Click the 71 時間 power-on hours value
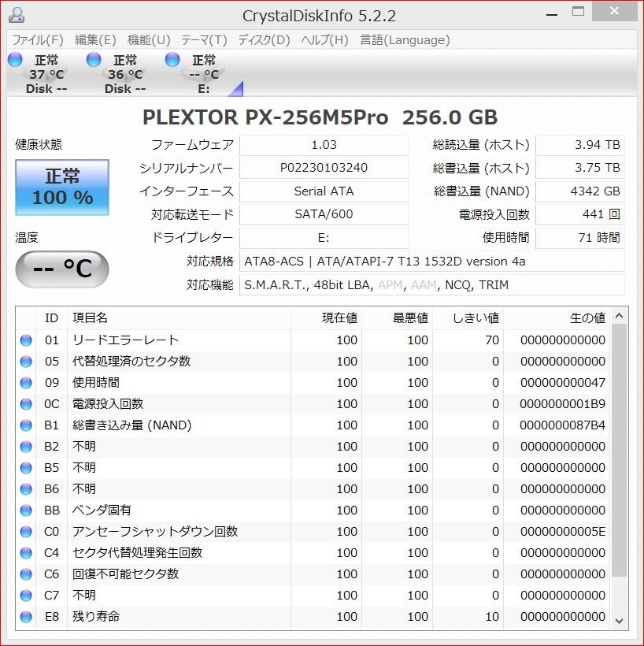Viewport: 644px width, 646px height. coord(579,238)
